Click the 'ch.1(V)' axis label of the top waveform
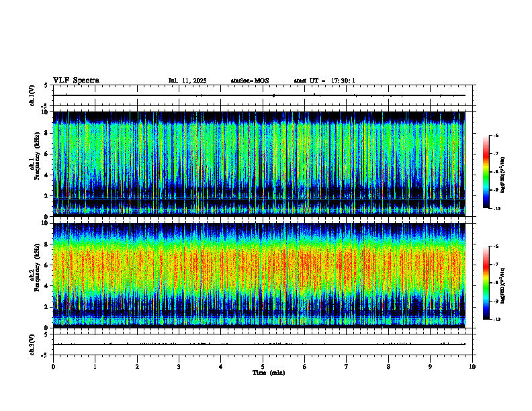This screenshot has height=411, width=532. coord(32,95)
